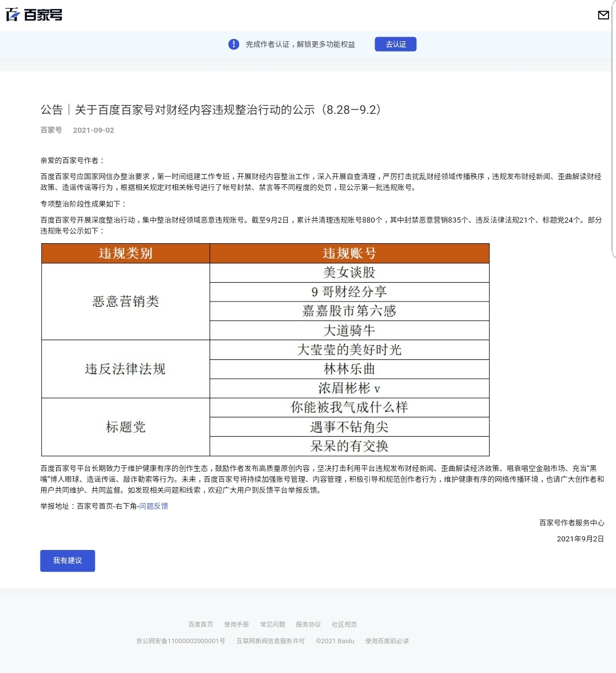The height and width of the screenshot is (673, 616).
Task: Select the 恶意营销类 category cell
Action: [125, 302]
